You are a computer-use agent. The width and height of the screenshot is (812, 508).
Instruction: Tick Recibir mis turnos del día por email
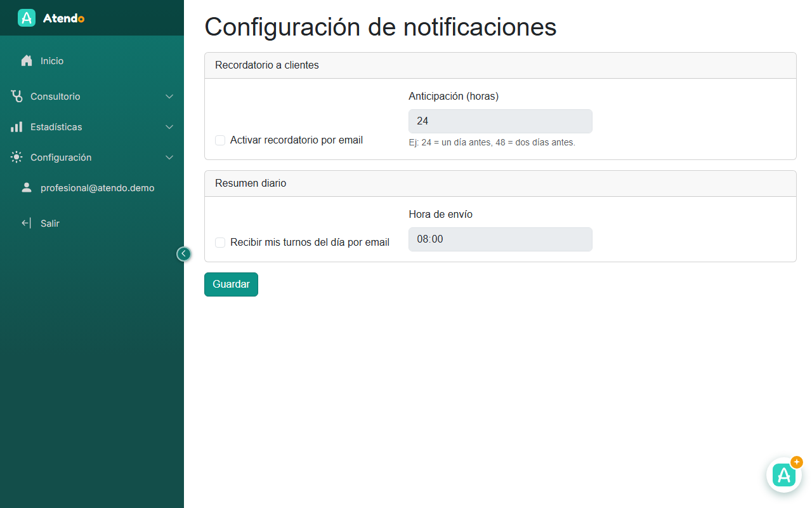[x=220, y=243]
